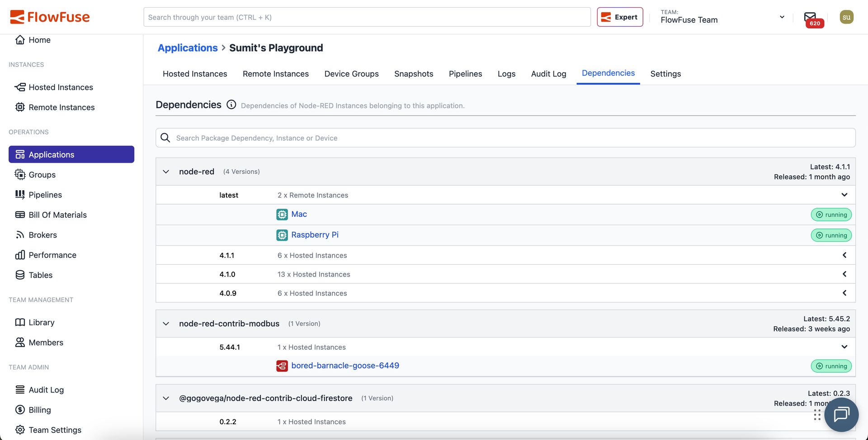Viewport: 868px width, 440px height.
Task: Open Brokers from the sidebar
Action: [x=42, y=235]
